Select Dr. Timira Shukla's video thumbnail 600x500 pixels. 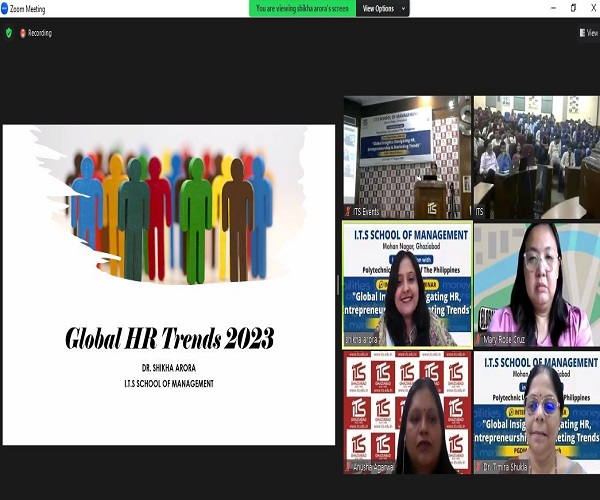pyautogui.click(x=537, y=412)
